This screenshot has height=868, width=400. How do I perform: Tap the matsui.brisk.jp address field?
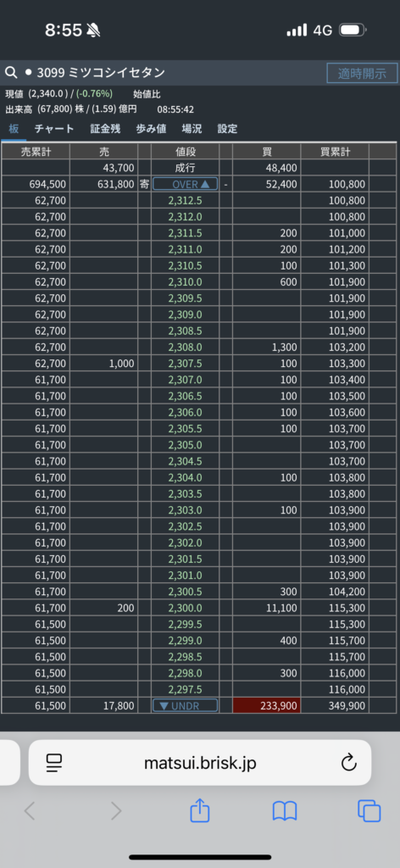point(200,763)
